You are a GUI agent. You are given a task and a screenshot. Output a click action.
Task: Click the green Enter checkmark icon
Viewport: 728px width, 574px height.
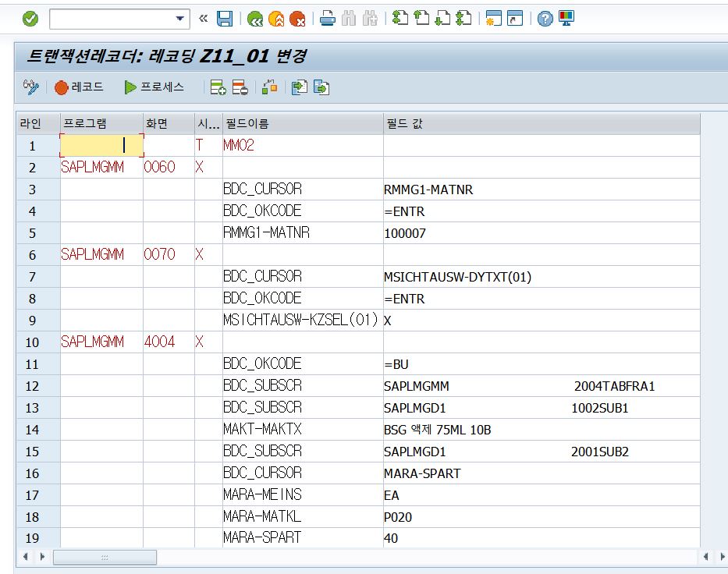tap(30, 18)
